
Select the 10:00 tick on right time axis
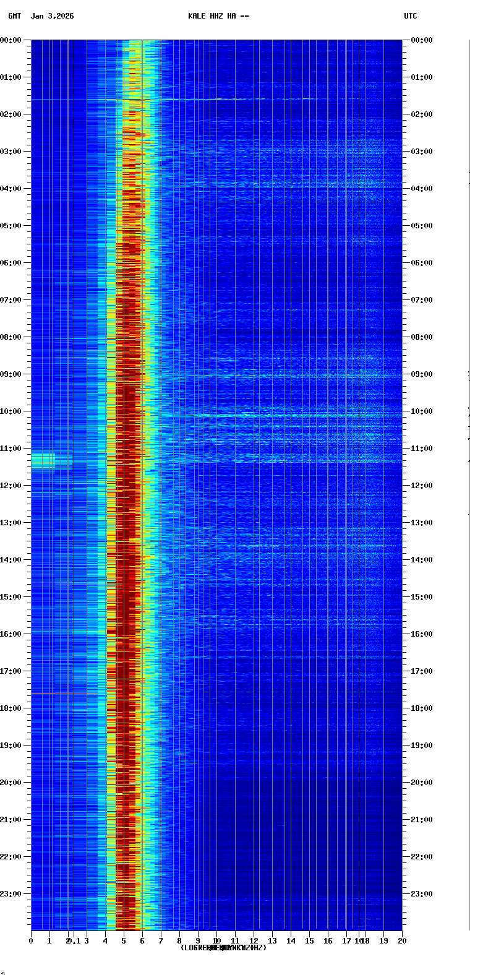(422, 411)
